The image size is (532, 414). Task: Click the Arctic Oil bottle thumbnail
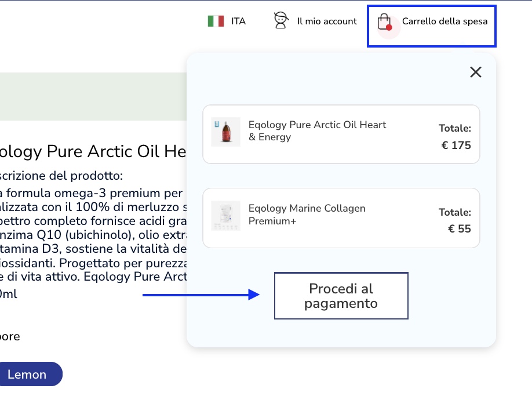225,132
